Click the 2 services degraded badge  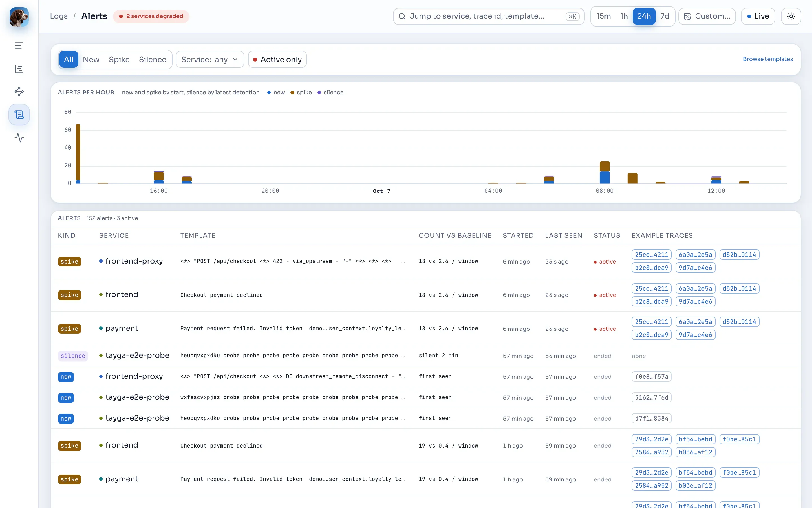[x=151, y=16]
